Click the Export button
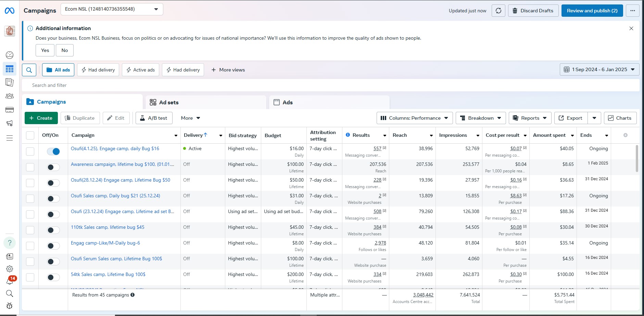 point(571,118)
